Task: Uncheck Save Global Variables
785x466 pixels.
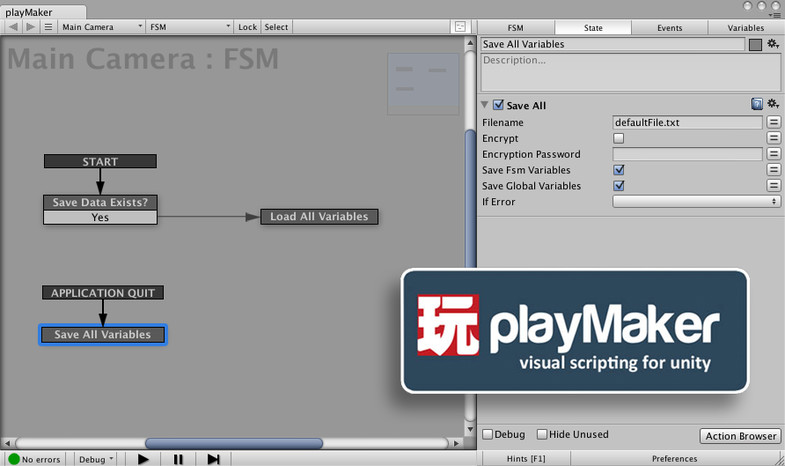Action: 619,186
